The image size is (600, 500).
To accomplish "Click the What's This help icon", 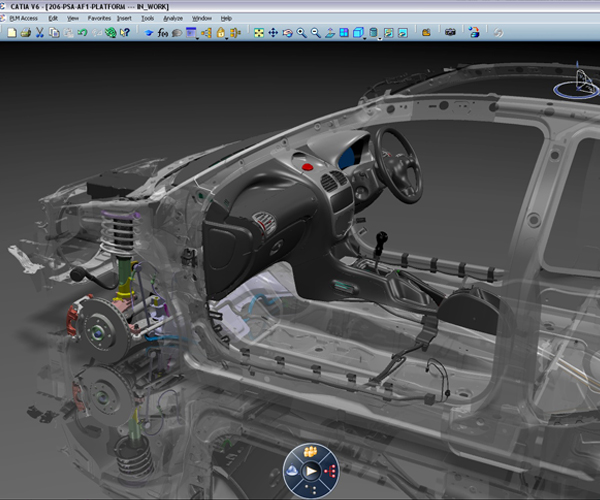I will click(x=125, y=33).
